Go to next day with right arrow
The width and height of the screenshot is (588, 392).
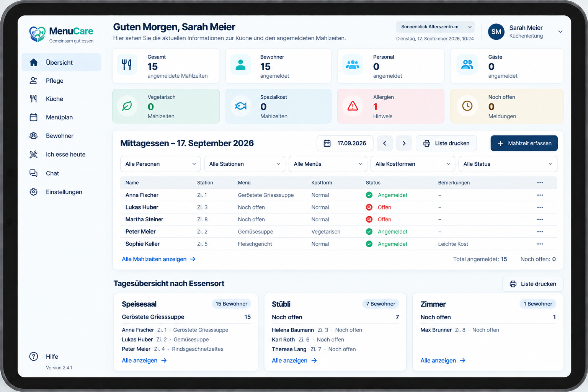tap(404, 143)
